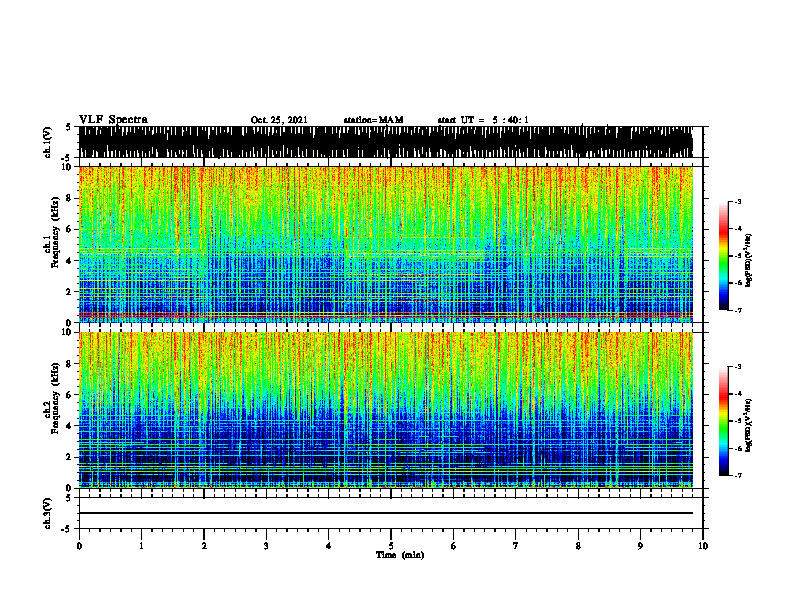Image resolution: width=792 pixels, height=612 pixels.
Task: Click the "-3" label on ch.2 color bar
Action: coord(738,367)
